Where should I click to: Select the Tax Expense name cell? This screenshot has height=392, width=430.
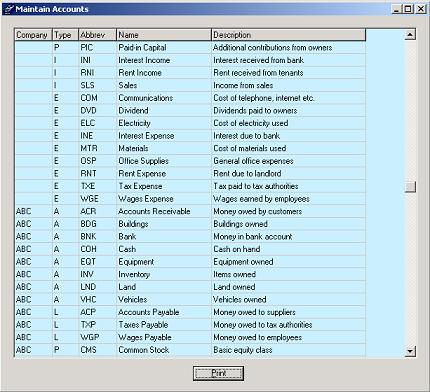coord(164,186)
